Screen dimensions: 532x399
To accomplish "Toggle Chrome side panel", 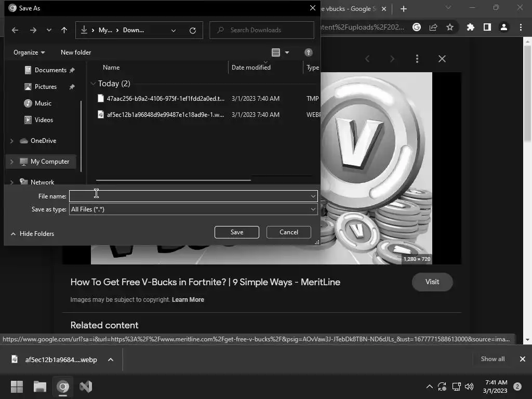I will pyautogui.click(x=487, y=27).
